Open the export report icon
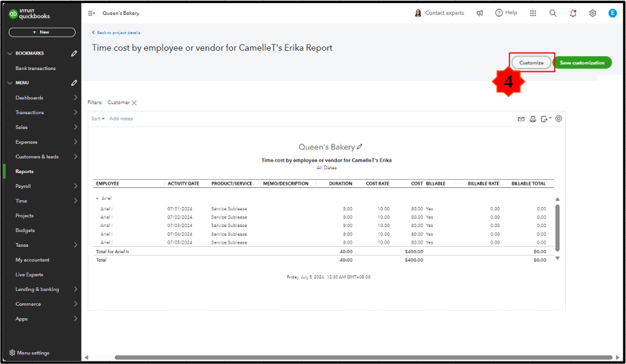The height and width of the screenshot is (364, 626). (545, 119)
